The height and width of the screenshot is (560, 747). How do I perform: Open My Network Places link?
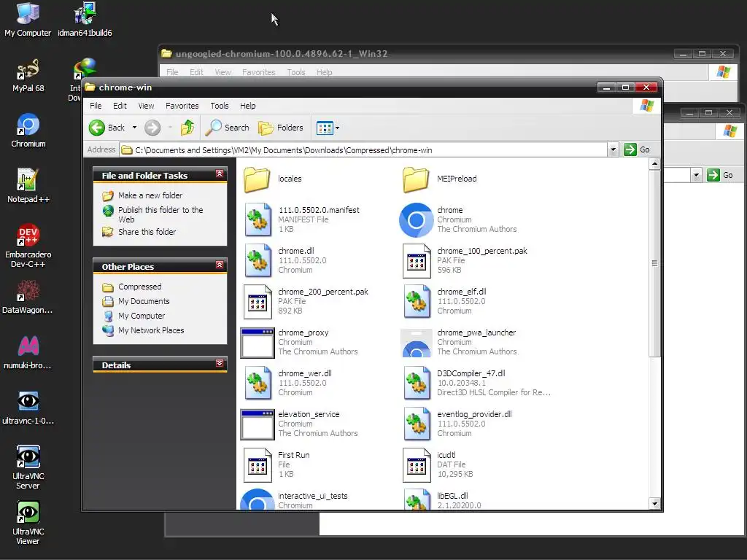click(x=151, y=330)
